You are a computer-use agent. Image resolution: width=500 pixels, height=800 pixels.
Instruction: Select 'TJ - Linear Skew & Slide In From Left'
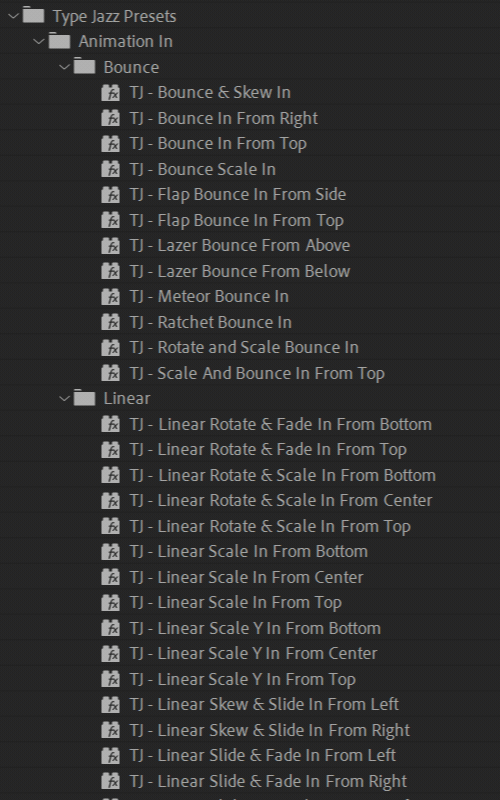coord(264,705)
